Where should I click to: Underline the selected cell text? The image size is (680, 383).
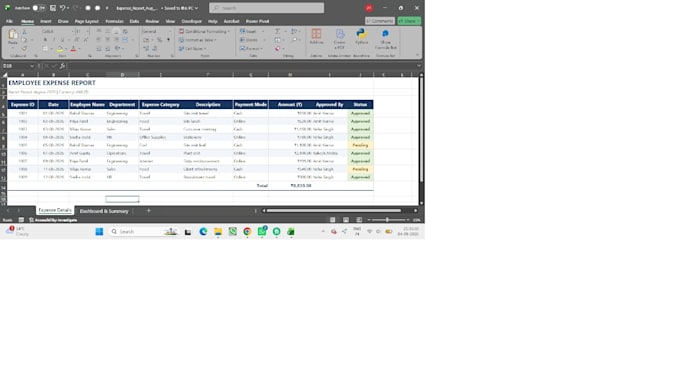click(x=62, y=40)
